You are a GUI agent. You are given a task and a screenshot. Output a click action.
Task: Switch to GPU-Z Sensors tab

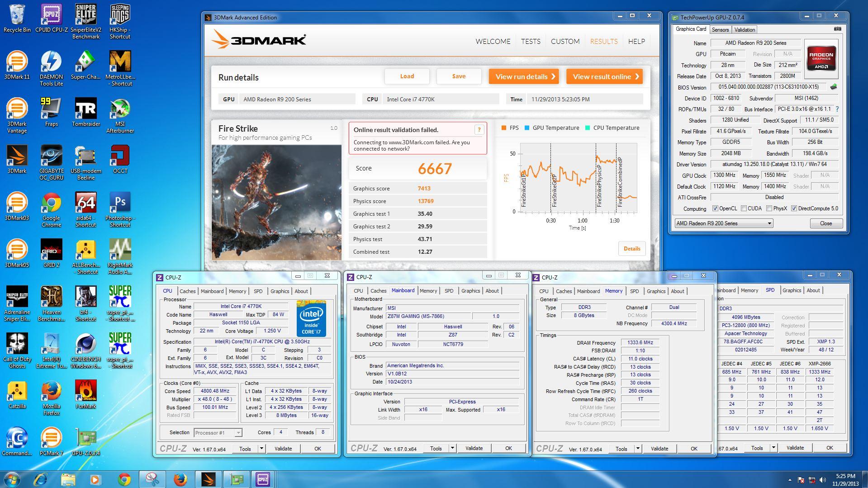(x=720, y=30)
